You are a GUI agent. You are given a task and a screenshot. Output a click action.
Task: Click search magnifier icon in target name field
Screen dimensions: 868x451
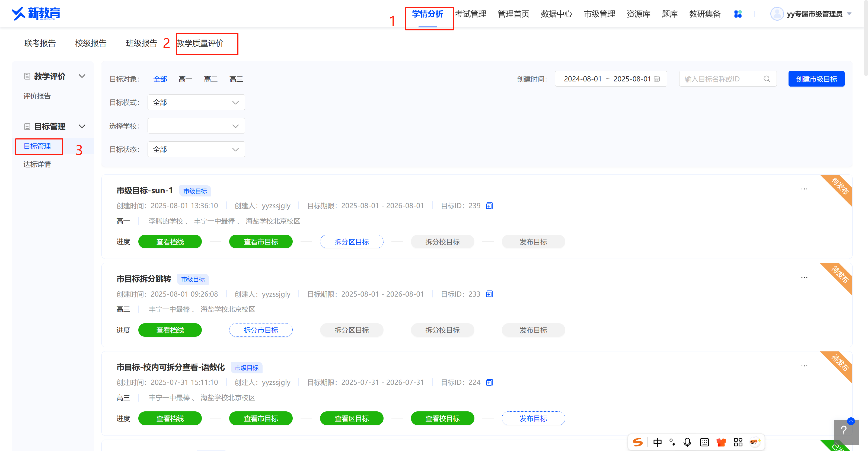pyautogui.click(x=767, y=79)
